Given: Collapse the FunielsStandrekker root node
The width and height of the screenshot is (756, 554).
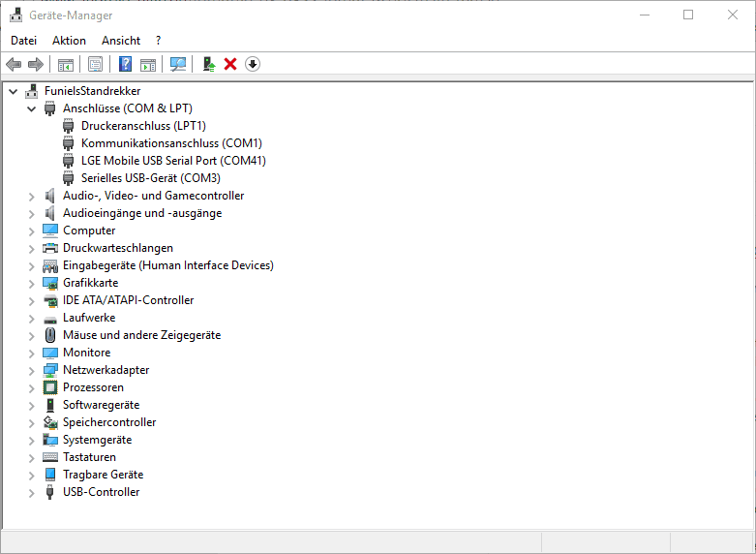Looking at the screenshot, I should [14, 91].
